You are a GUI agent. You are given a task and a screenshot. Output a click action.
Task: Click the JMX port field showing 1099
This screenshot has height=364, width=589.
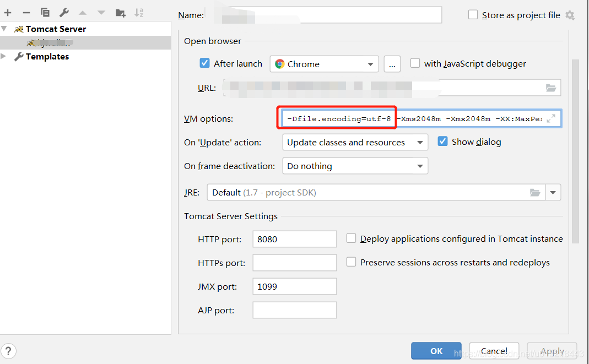294,286
